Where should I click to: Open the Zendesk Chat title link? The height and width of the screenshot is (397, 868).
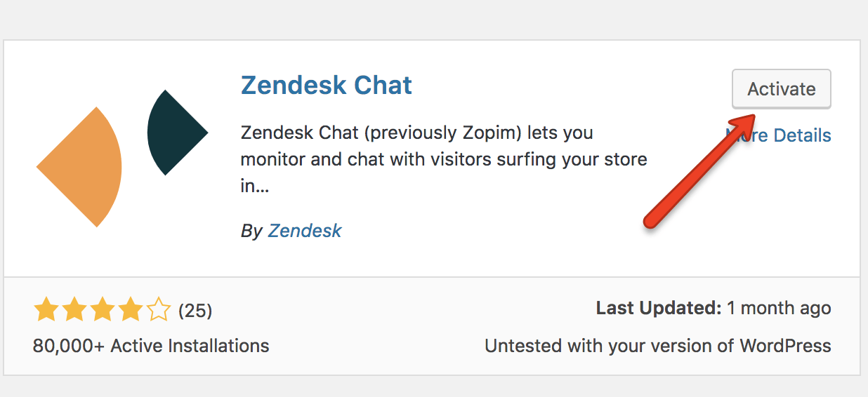326,86
